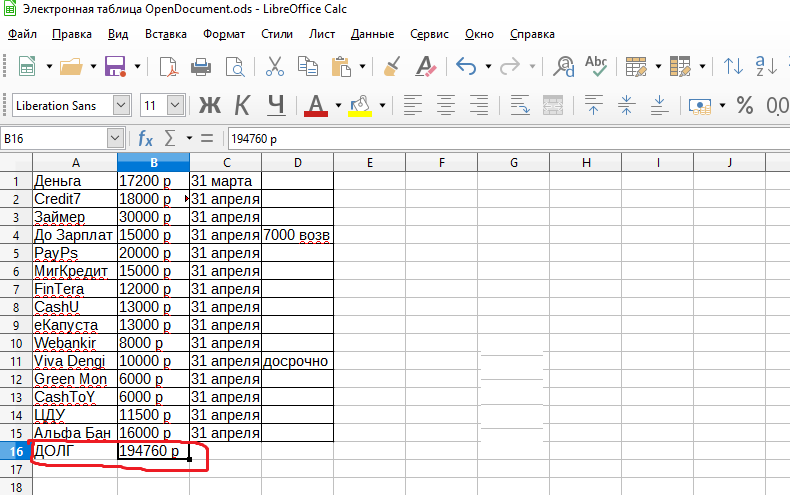Save the document with floppy icon

click(x=115, y=67)
